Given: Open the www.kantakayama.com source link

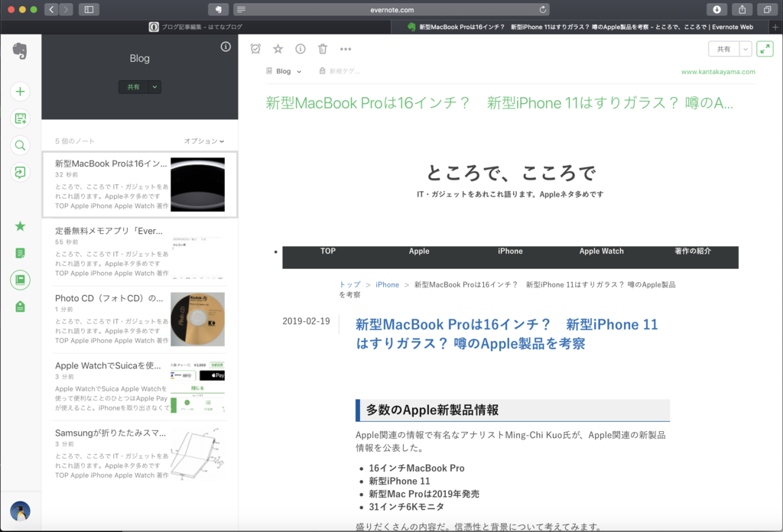Looking at the screenshot, I should pyautogui.click(x=718, y=72).
